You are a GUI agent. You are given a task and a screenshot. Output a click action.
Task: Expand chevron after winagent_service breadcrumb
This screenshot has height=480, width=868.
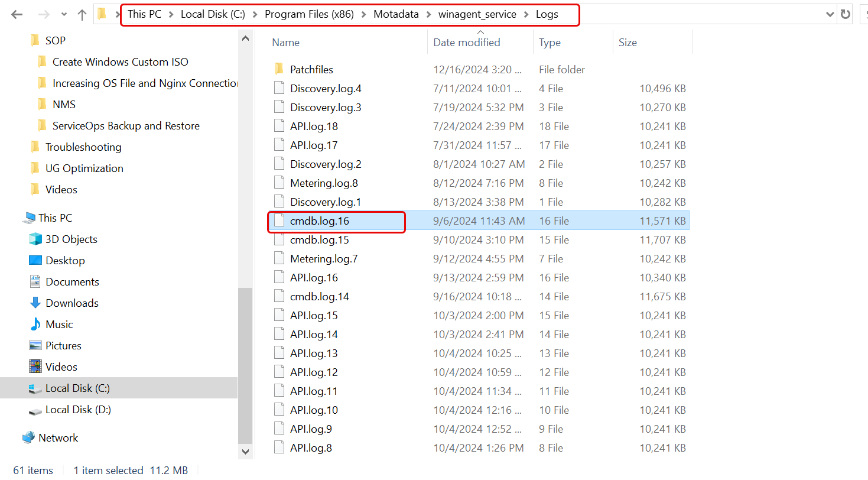tap(526, 14)
